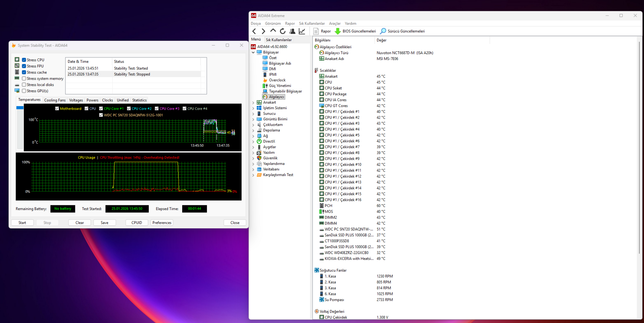Open Taşınabilir Bilgisayar entry
Screen dimensions: 644x323
(x=285, y=91)
